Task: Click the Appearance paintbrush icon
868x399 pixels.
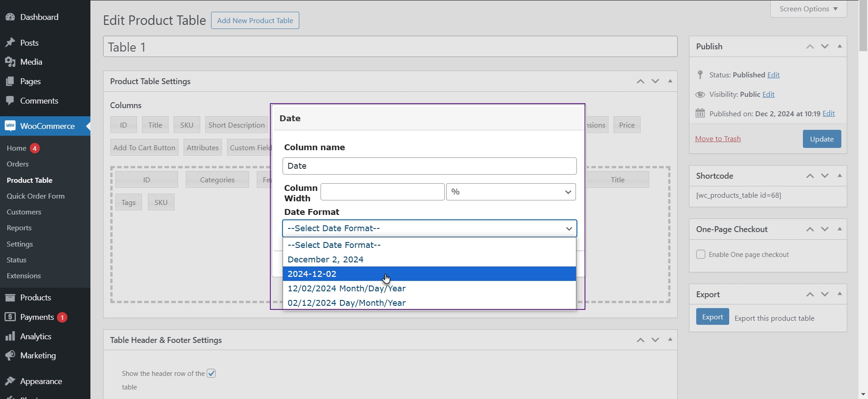Action: pyautogui.click(x=10, y=381)
